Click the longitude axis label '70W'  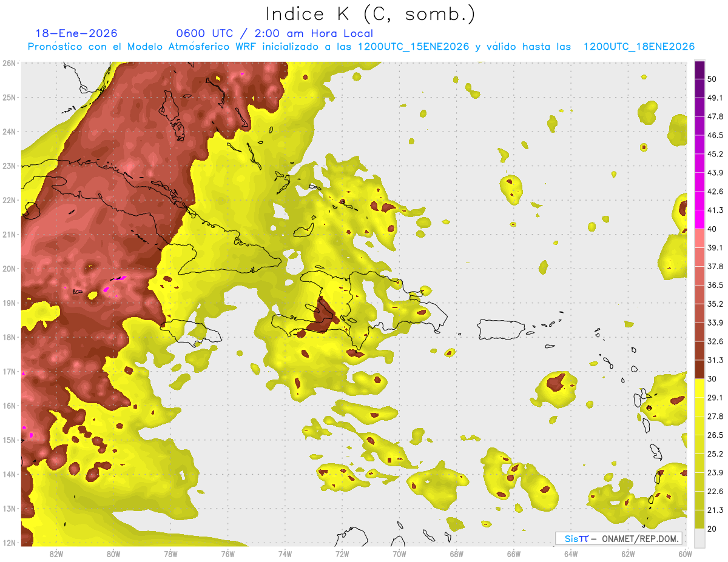(399, 554)
